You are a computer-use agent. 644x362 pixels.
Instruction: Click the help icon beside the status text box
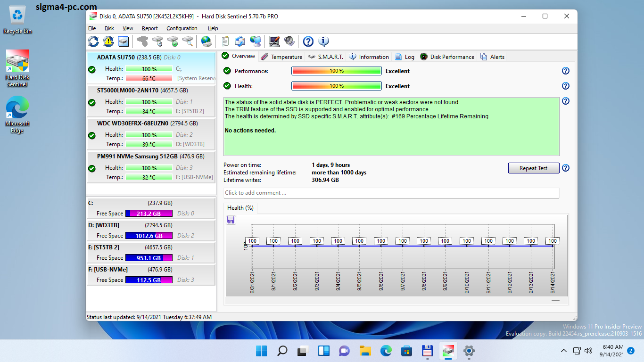566,101
